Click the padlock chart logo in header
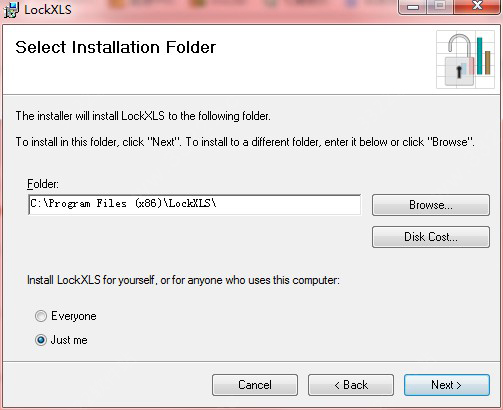The width and height of the screenshot is (503, 410). (466, 60)
